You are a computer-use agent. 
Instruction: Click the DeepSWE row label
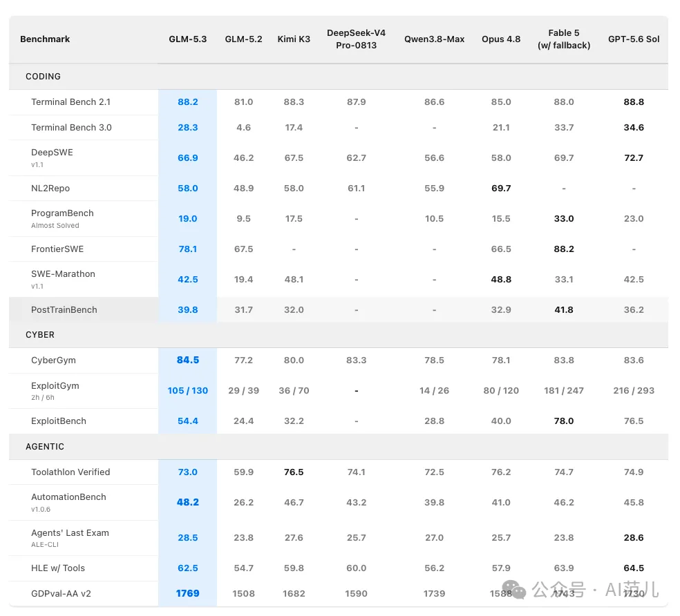tap(52, 153)
